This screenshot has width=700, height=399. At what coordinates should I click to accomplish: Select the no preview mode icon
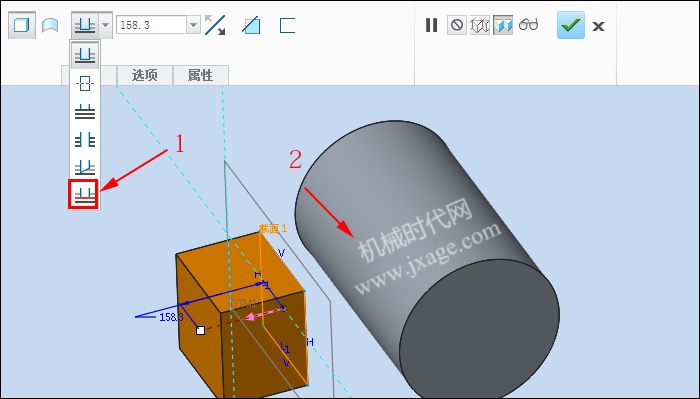click(457, 25)
